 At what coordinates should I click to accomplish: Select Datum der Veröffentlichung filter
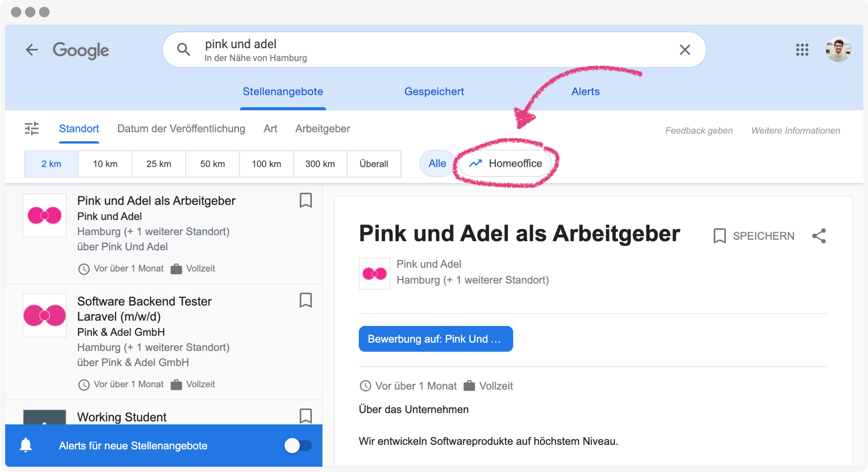(x=181, y=128)
